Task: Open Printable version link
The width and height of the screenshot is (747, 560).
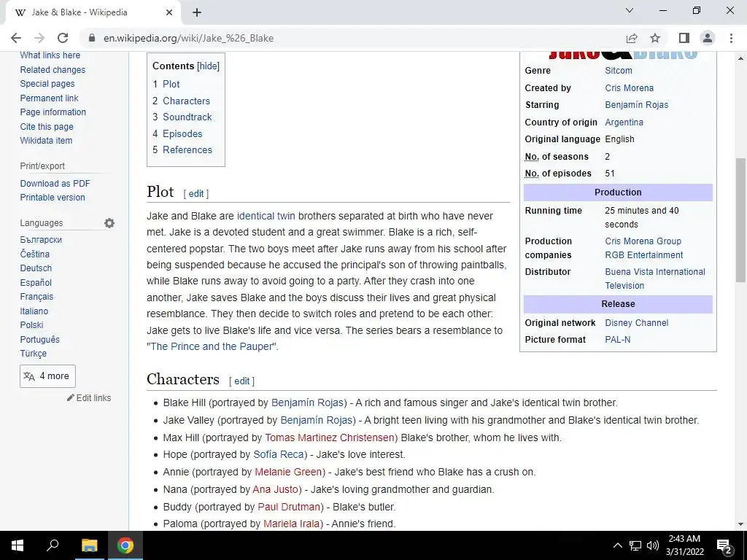Action: tap(53, 198)
